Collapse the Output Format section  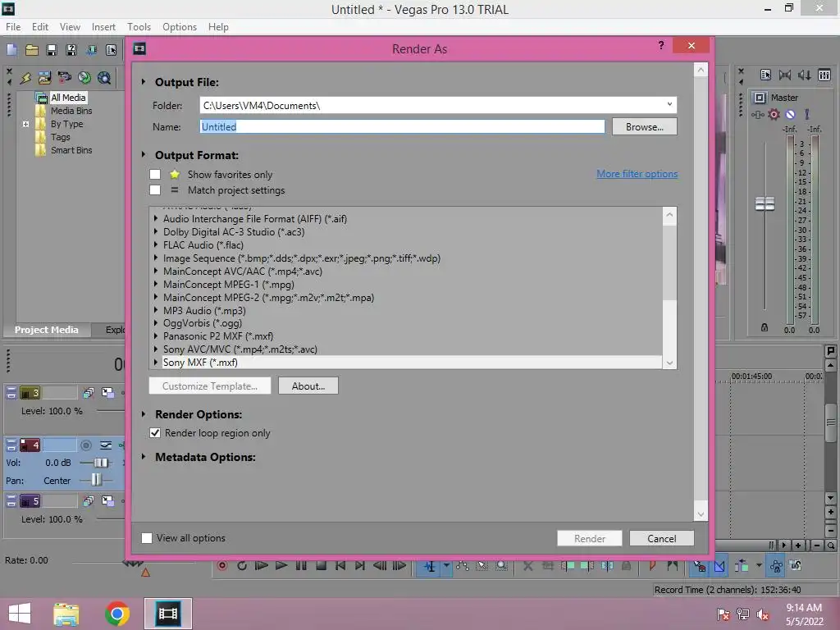point(144,155)
